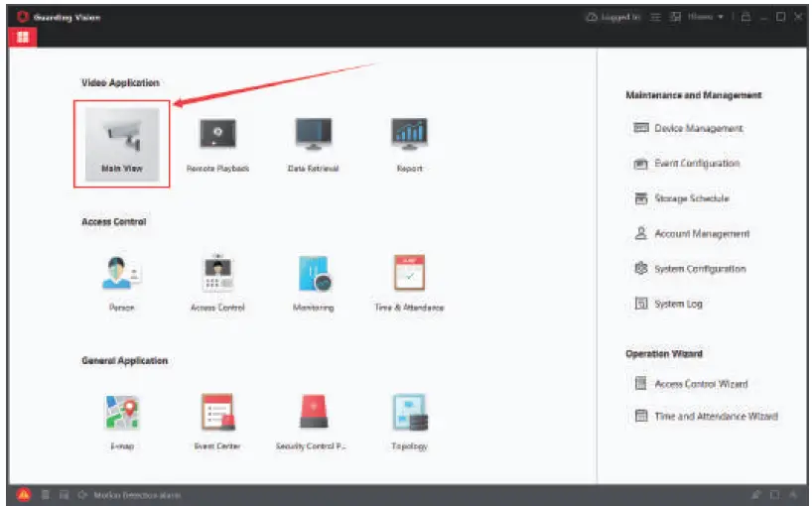Open System Log

tap(668, 304)
